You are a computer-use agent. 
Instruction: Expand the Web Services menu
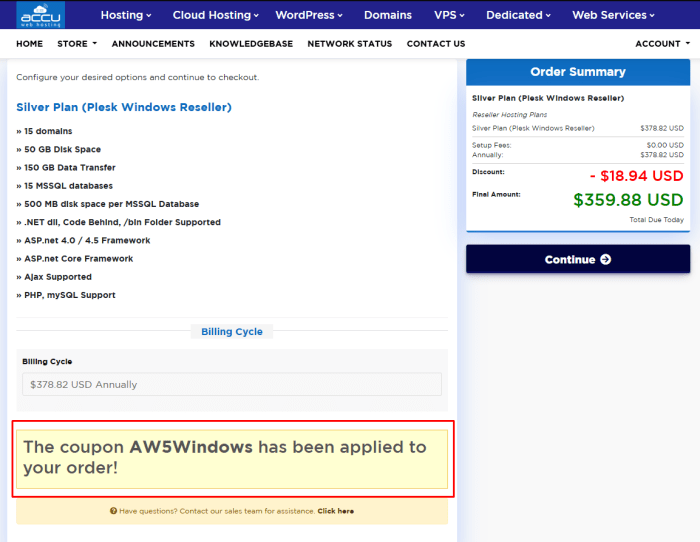tap(613, 15)
